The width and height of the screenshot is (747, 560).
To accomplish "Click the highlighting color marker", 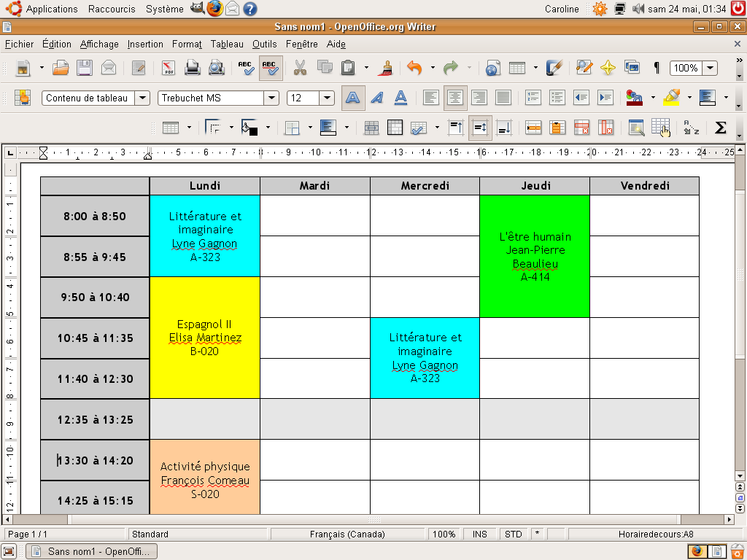I will pos(672,98).
